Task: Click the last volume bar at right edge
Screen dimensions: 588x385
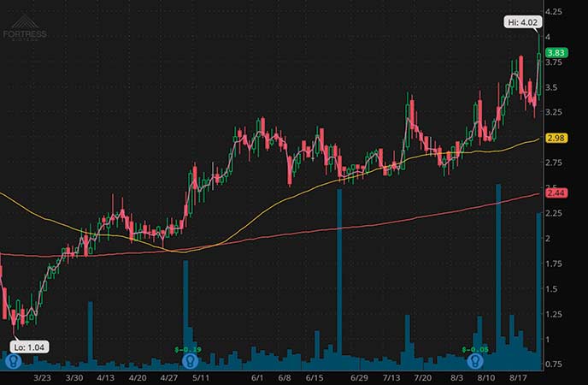Action: 538,291
